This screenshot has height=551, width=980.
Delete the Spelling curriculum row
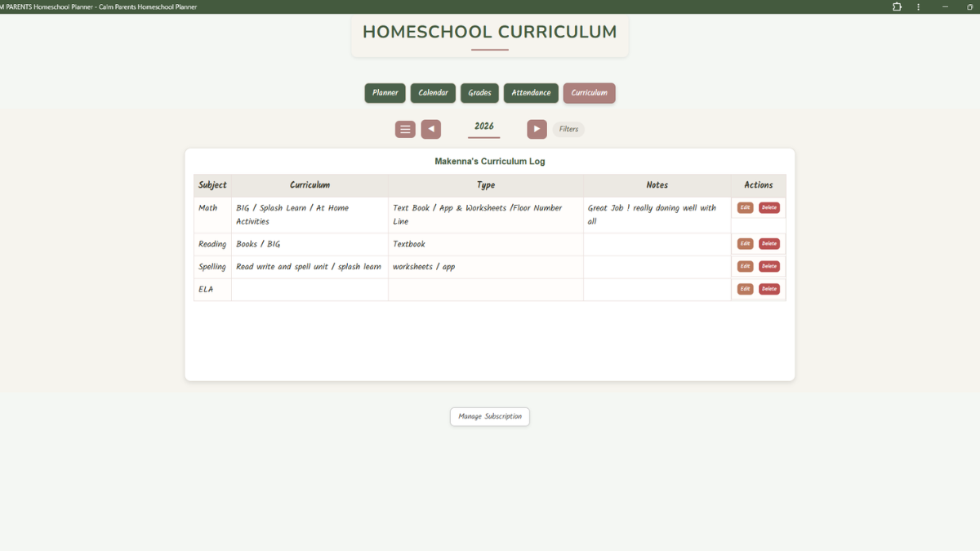point(769,266)
